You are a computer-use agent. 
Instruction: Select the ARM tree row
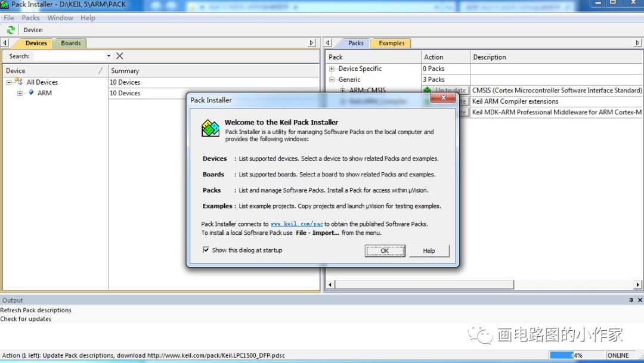point(44,93)
